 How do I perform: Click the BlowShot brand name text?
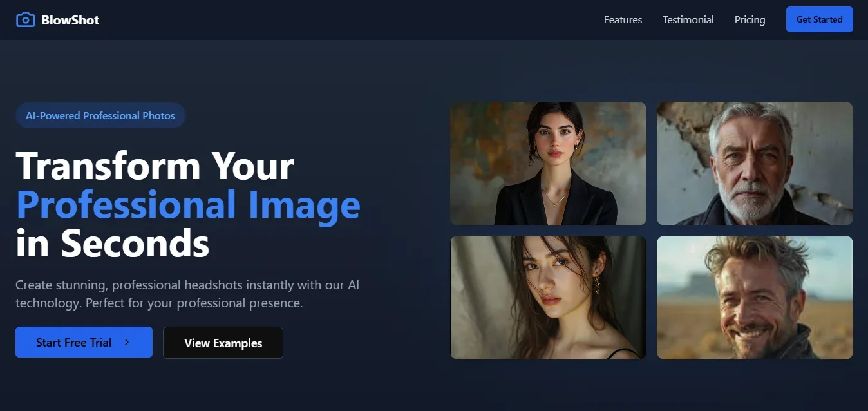tap(70, 20)
